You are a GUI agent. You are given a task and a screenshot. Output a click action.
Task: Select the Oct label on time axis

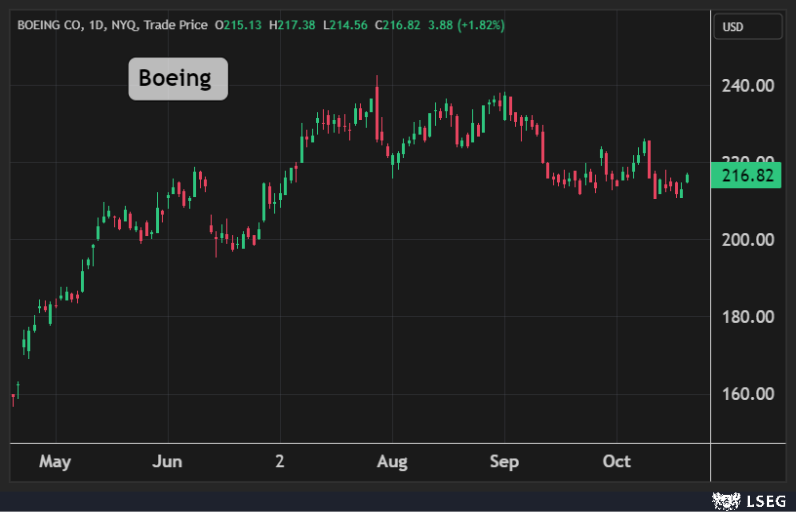[617, 461]
